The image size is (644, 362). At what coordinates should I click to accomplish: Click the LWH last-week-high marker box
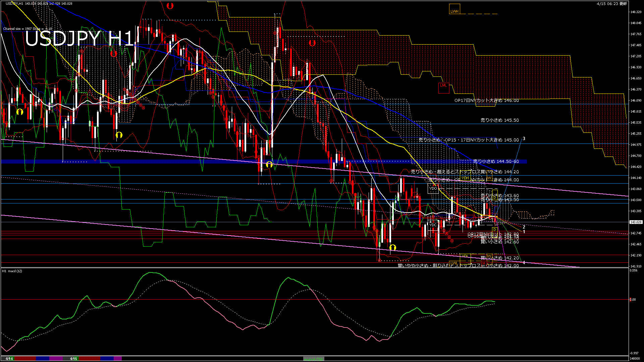(454, 9)
